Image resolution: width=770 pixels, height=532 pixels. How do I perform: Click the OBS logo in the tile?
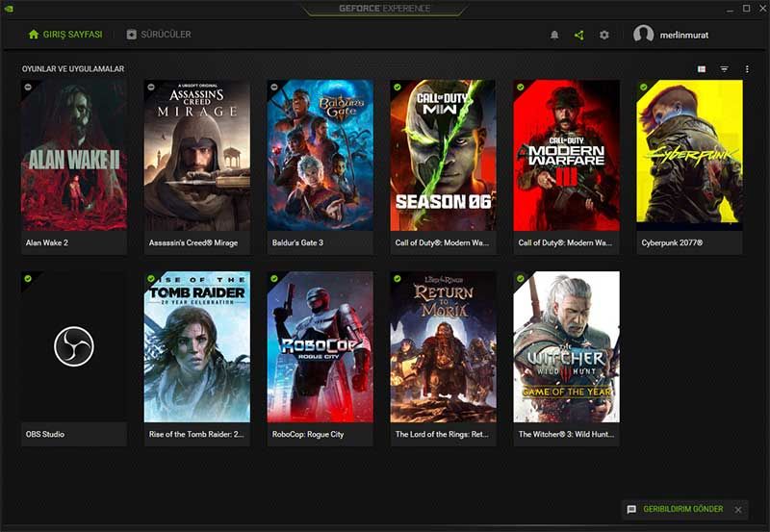click(74, 346)
